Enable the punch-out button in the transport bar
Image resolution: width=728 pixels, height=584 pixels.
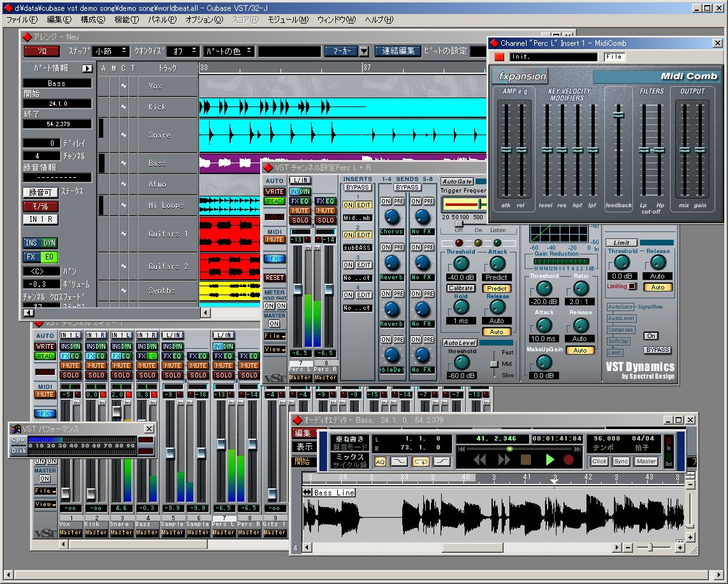[x=442, y=462]
